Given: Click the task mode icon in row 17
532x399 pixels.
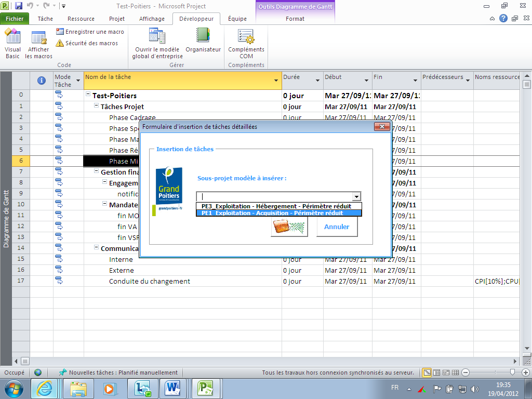Looking at the screenshot, I should tap(59, 281).
